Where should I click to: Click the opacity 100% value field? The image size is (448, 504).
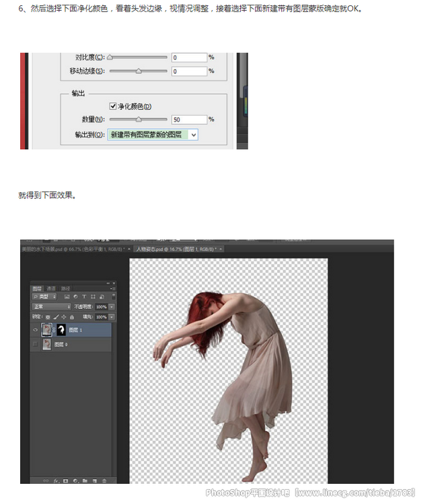(102, 306)
